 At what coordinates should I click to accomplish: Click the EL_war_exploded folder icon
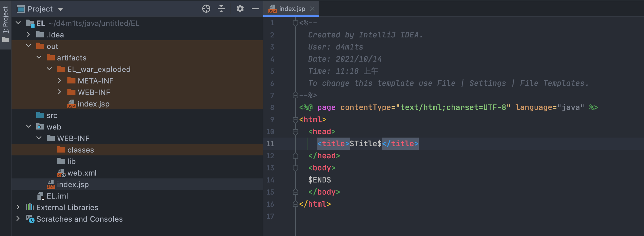[61, 69]
